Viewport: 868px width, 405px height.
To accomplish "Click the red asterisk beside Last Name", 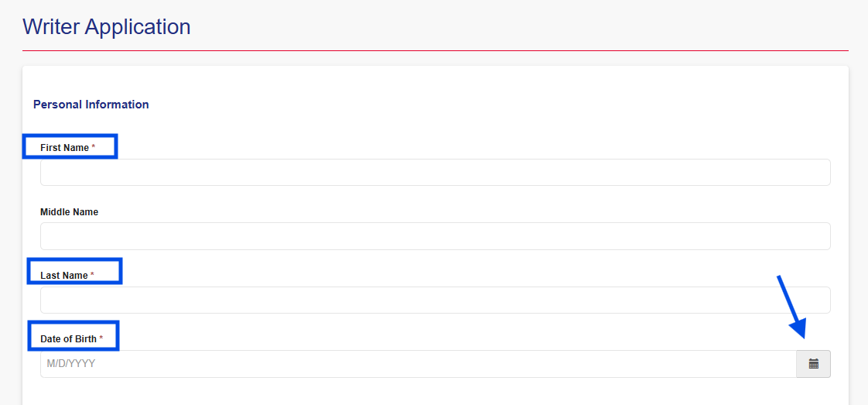I will pos(93,275).
